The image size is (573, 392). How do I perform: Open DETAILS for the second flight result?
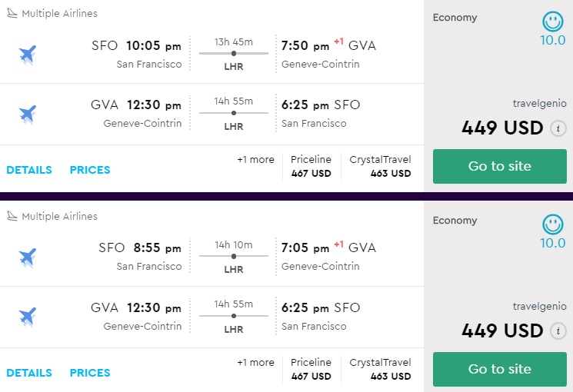[x=29, y=373]
